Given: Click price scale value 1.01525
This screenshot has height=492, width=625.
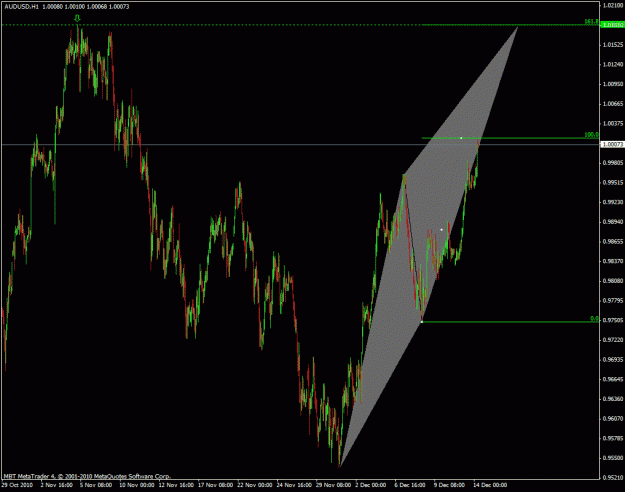Looking at the screenshot, I should [613, 45].
